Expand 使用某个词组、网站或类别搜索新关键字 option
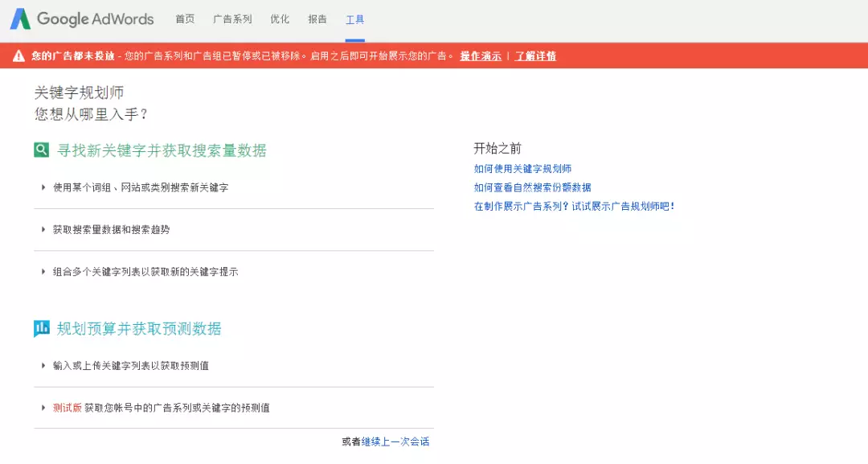Screen dimensions: 868x464 (x=141, y=187)
